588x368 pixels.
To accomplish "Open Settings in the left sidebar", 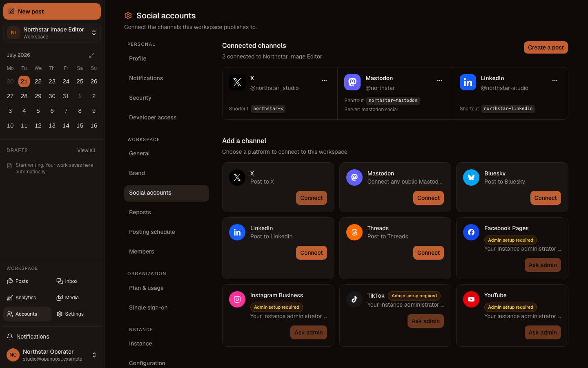I will point(77,314).
